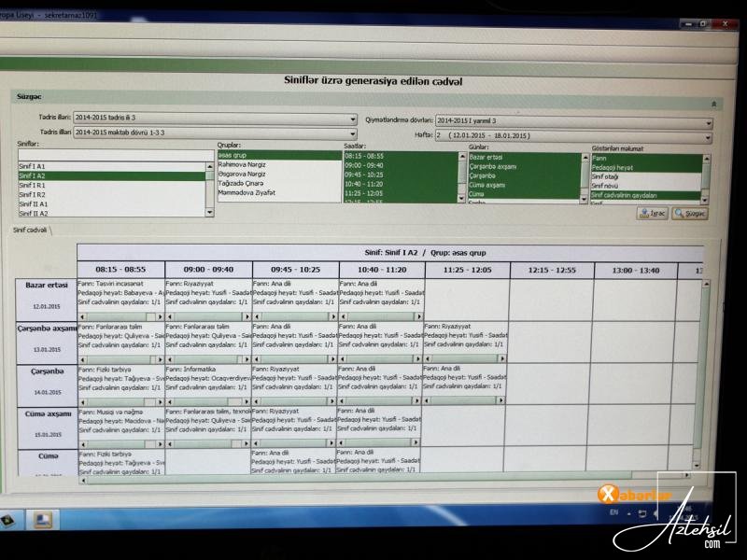747x560 pixels.
Task: Select the Sinif cədvəli tab
Action: (x=31, y=230)
